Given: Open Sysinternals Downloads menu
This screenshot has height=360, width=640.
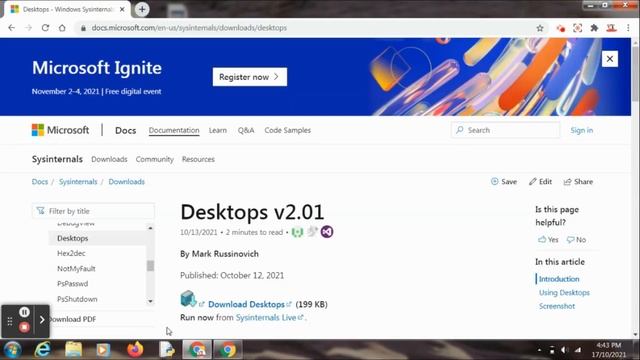Looking at the screenshot, I should (x=109, y=159).
